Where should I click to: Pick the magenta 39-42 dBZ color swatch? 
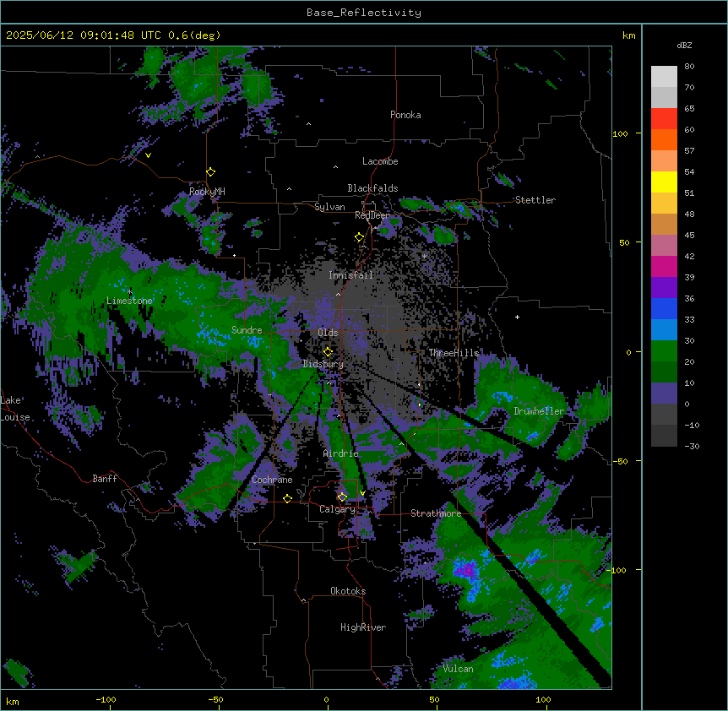coord(664,266)
